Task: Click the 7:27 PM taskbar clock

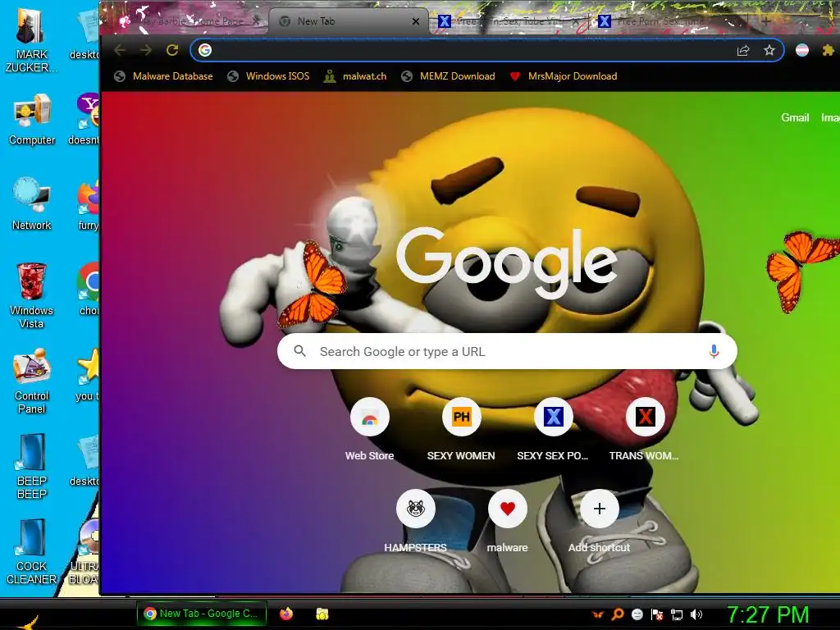Action: click(x=768, y=614)
